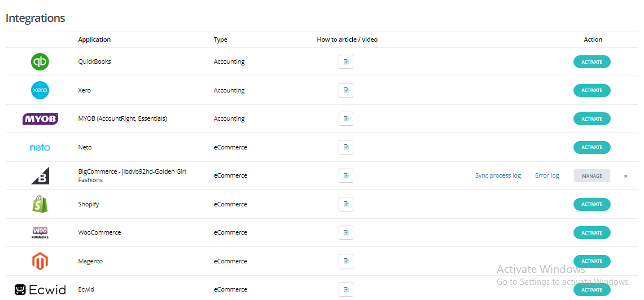Viewport: 644px width, 300px height.
Task: Click the Integrations page heading
Action: (x=36, y=18)
